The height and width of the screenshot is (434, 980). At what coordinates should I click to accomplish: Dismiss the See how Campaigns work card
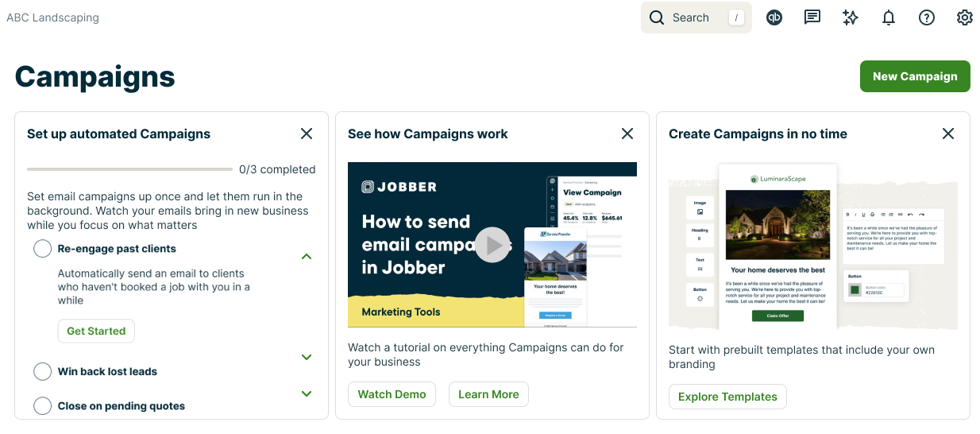click(627, 134)
